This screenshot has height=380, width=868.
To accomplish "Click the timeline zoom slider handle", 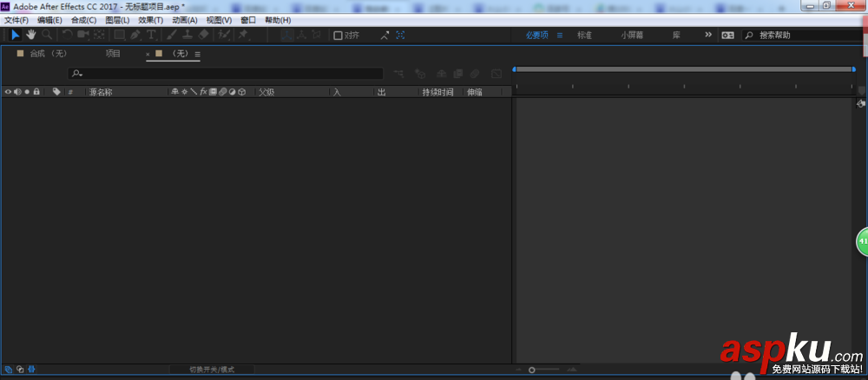I will tap(532, 370).
